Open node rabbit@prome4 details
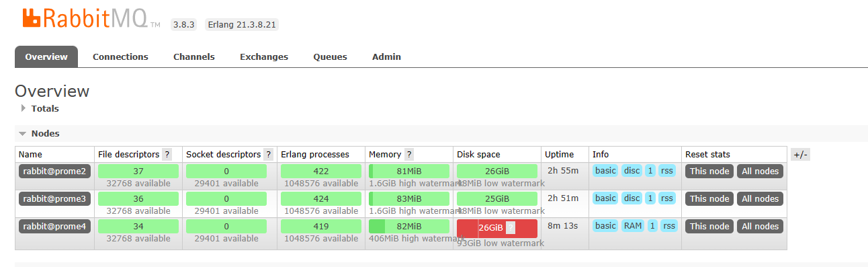Image resolution: width=868 pixels, height=267 pixels. point(54,226)
